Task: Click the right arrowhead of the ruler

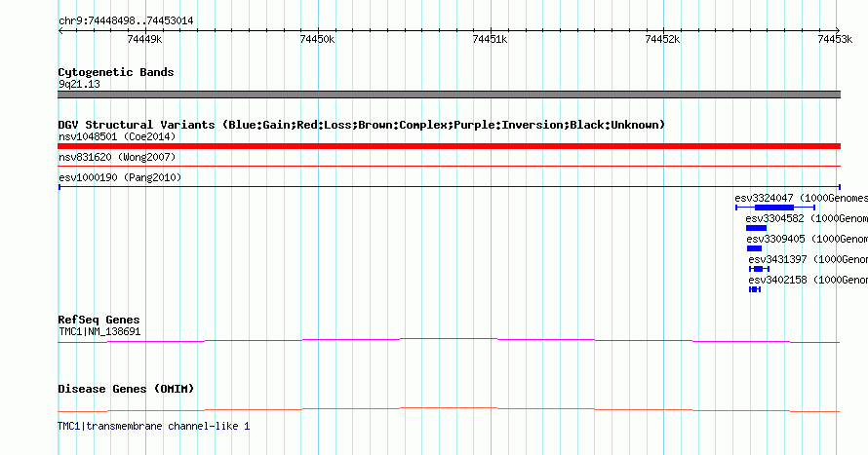Action: point(838,31)
